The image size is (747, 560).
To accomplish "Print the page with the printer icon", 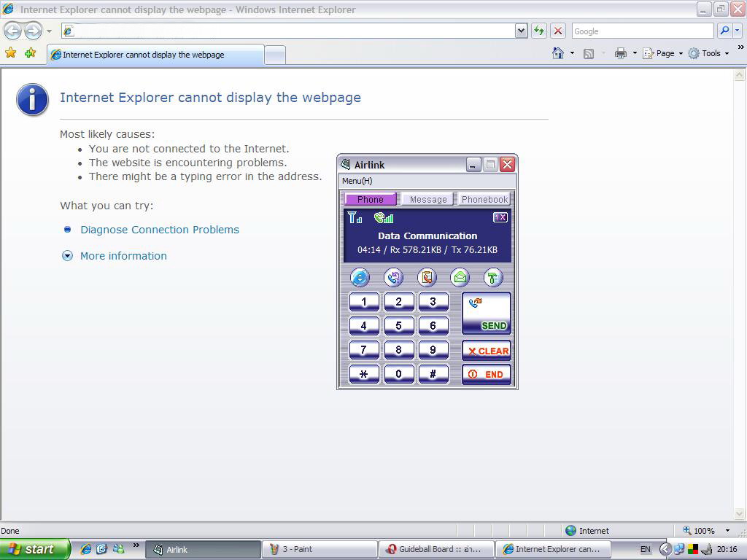I will 620,53.
